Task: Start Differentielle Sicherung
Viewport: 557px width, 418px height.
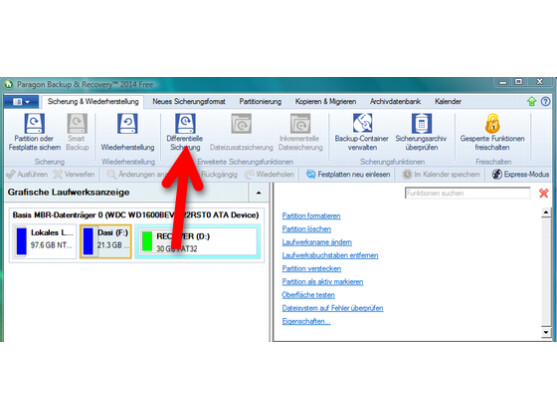Action: (x=185, y=132)
